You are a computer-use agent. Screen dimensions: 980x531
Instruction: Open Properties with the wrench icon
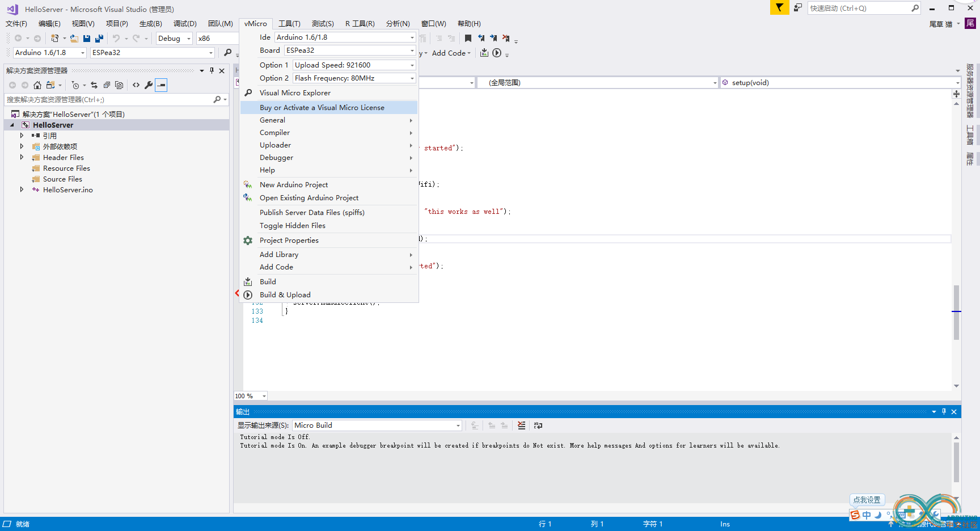point(149,85)
